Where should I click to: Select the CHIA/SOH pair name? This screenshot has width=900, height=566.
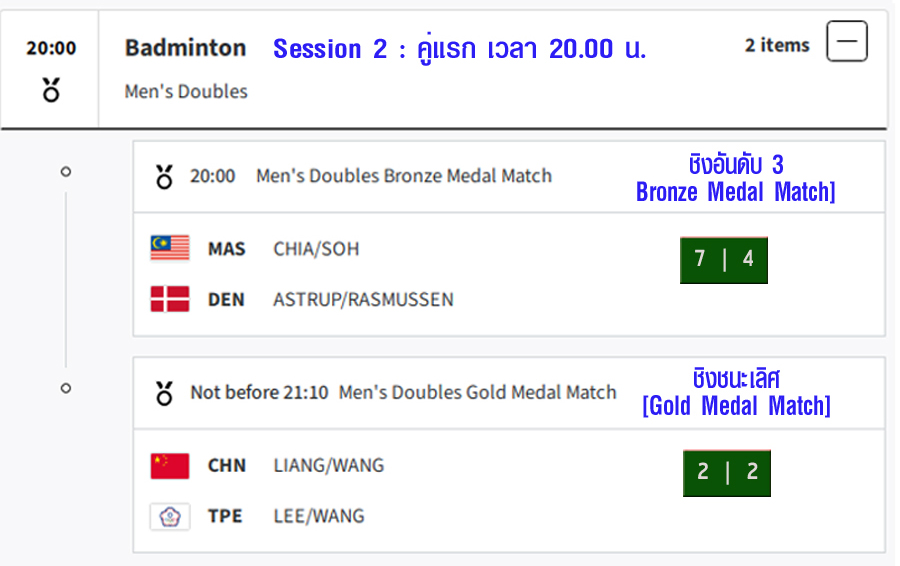tap(316, 249)
